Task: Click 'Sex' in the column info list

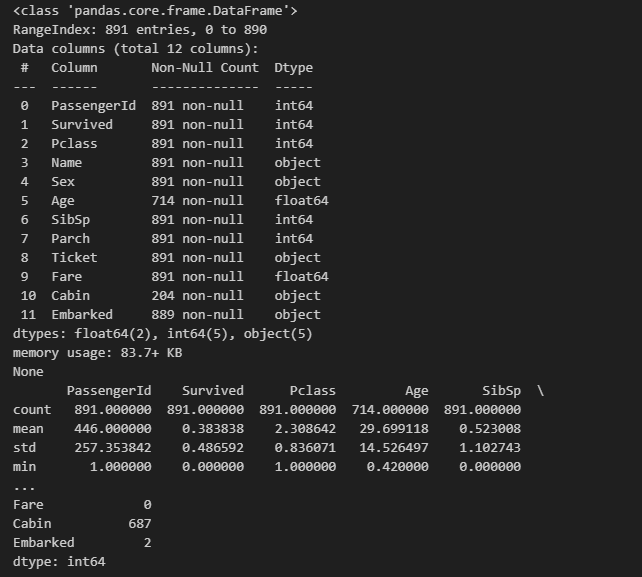Action: click(x=63, y=182)
